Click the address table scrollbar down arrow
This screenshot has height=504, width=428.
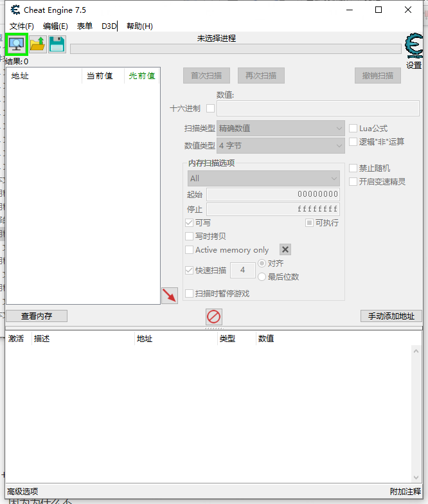[x=416, y=477]
